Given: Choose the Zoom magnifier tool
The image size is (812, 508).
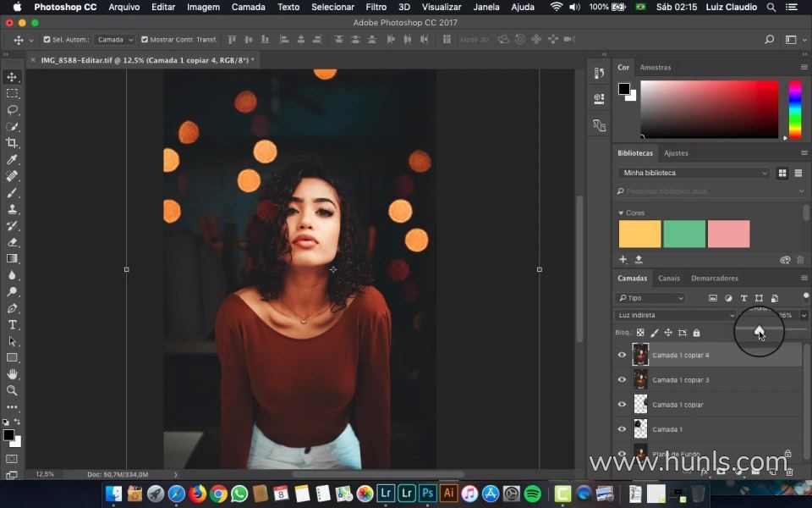Looking at the screenshot, I should pyautogui.click(x=13, y=390).
